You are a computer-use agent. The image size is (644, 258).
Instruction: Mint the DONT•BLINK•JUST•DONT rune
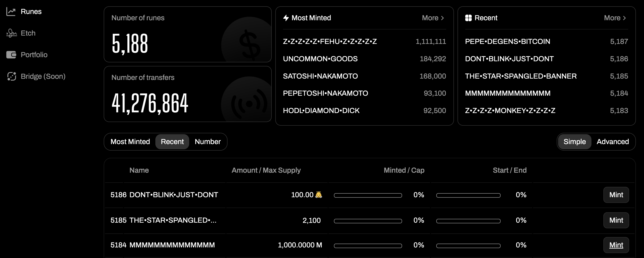click(x=616, y=195)
